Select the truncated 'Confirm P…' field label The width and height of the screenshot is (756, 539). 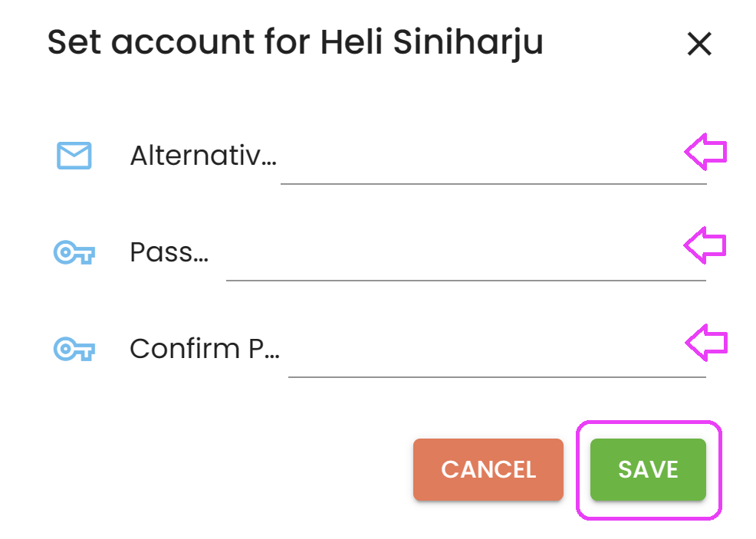click(x=205, y=349)
